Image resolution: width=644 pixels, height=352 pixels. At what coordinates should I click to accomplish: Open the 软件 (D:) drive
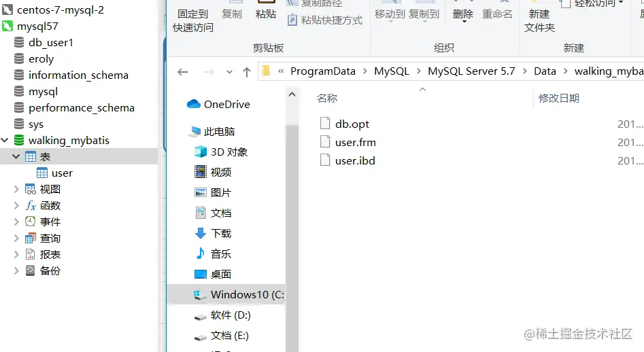[231, 315]
